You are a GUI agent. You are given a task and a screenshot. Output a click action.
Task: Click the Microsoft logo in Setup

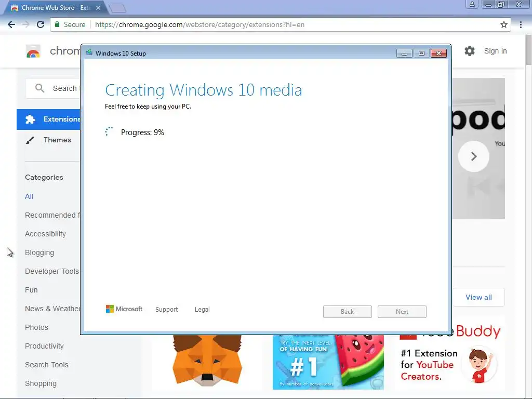(124, 309)
